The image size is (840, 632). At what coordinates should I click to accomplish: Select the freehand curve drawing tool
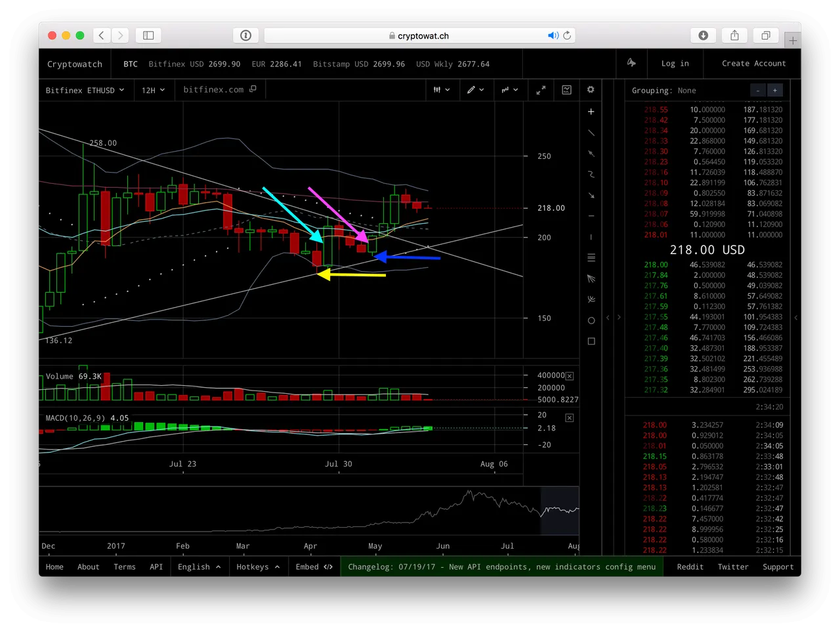[x=591, y=175]
